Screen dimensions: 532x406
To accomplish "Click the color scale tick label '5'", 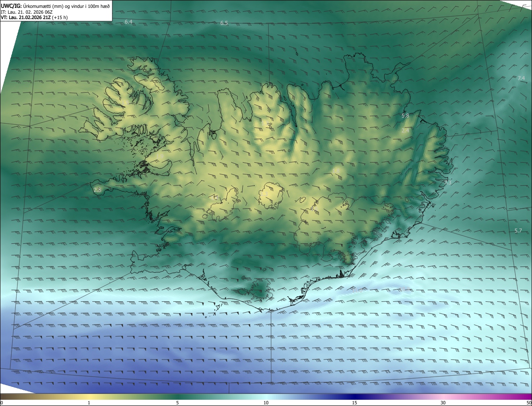I will pyautogui.click(x=177, y=403).
